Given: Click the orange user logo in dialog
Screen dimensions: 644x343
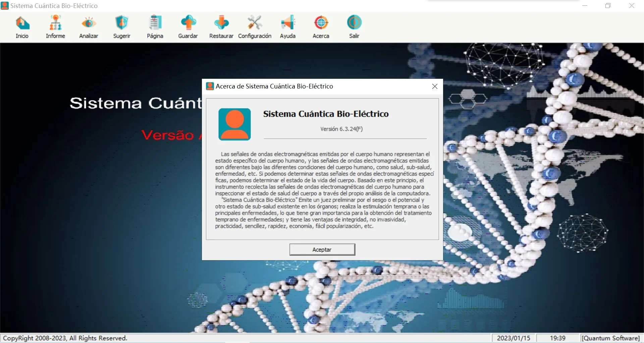Looking at the screenshot, I should [235, 124].
